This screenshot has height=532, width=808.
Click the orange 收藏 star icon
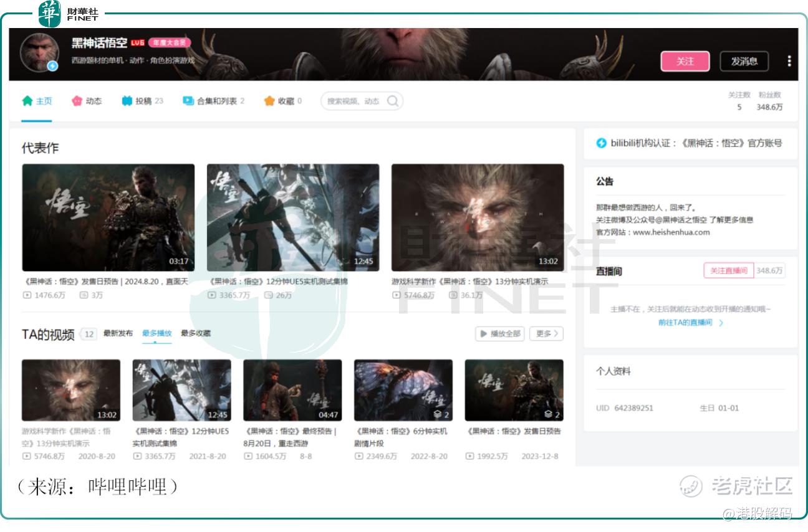pos(269,101)
